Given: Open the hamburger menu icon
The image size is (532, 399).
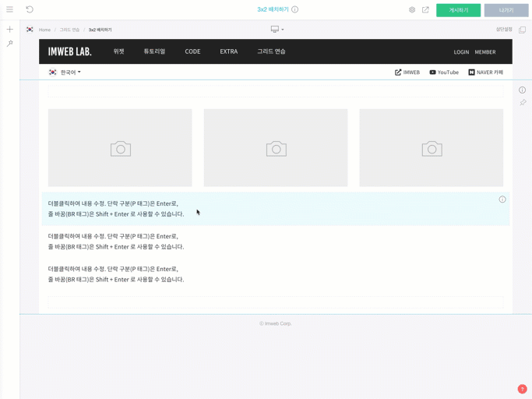Looking at the screenshot, I should click(x=9, y=9).
